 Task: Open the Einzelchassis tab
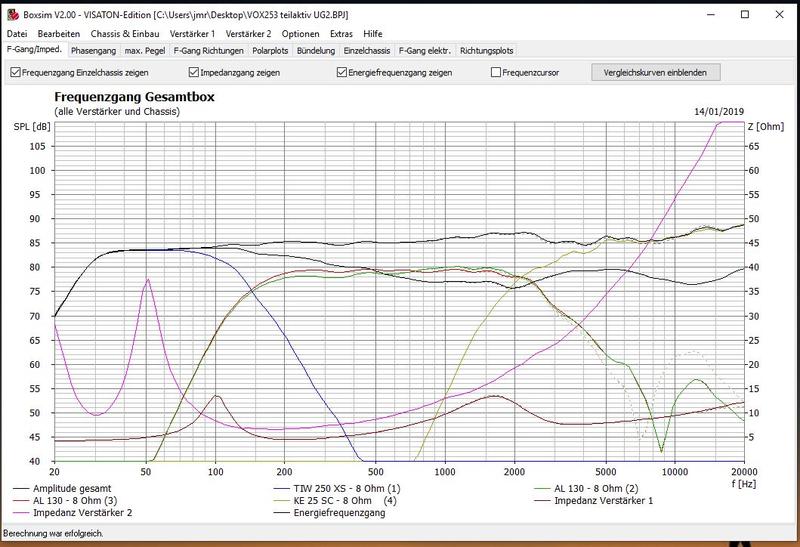367,49
